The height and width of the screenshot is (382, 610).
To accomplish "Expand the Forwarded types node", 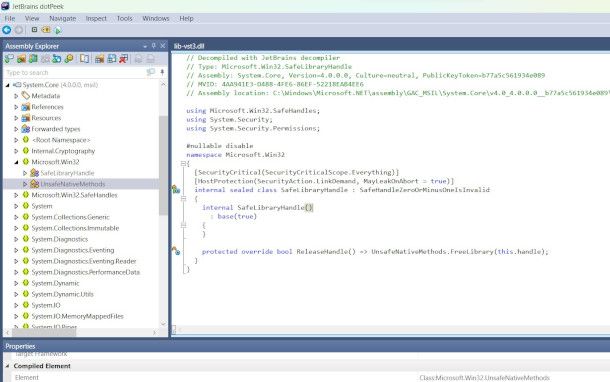I will tap(16, 129).
